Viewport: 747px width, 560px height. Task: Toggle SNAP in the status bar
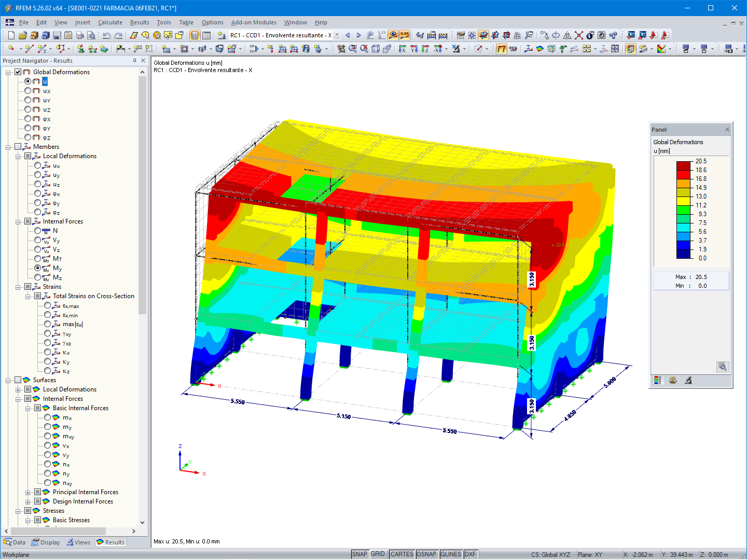359,554
